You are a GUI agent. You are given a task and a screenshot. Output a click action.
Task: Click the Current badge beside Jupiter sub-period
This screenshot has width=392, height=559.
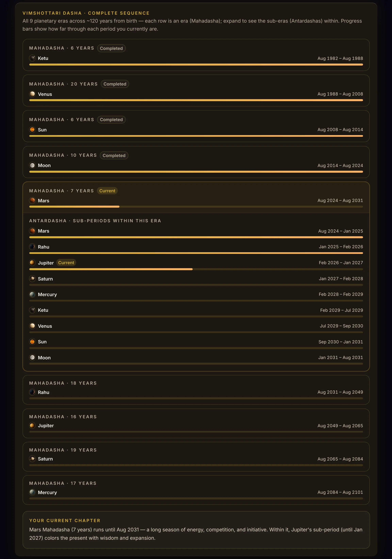click(66, 263)
